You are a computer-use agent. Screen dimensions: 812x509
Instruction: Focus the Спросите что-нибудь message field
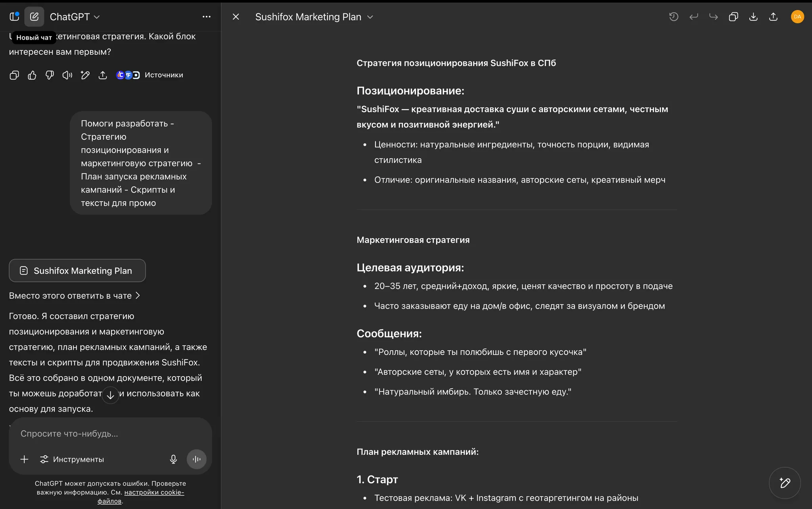coord(110,434)
